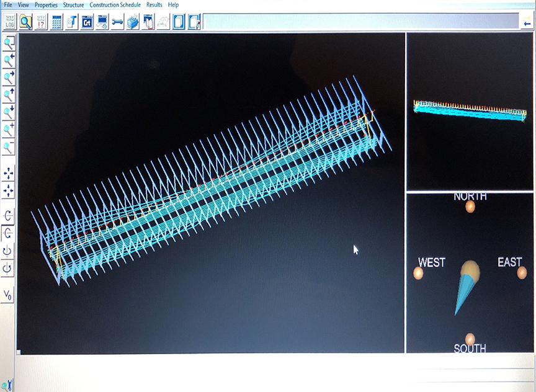
Task: Click the calculator icon in top toolbar
Action: point(56,22)
